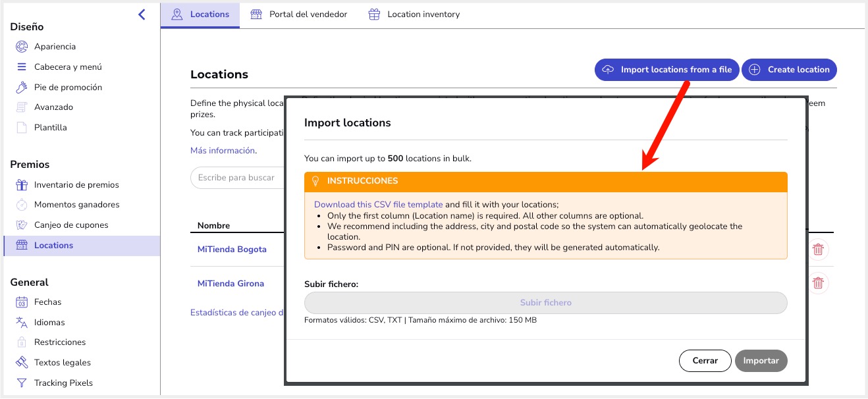Click the Restricciones icon

22,342
